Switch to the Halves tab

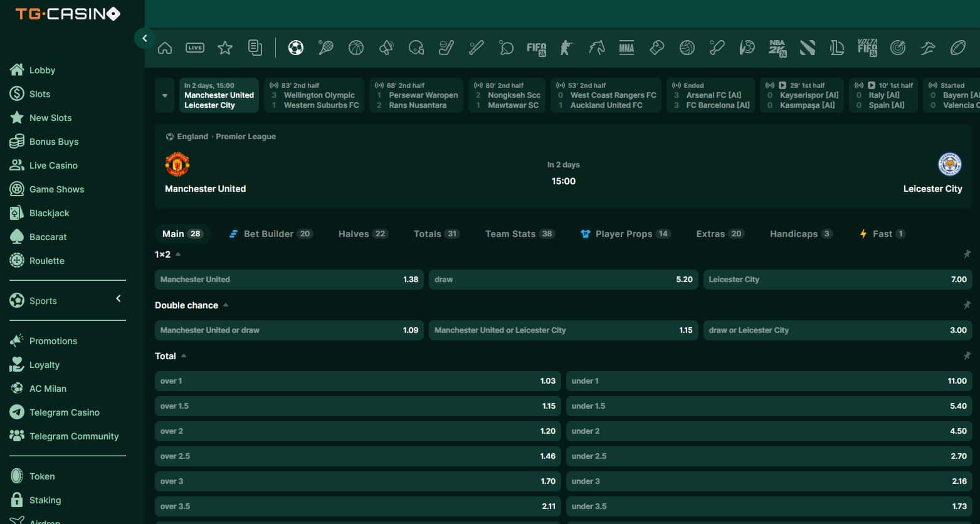[363, 234]
